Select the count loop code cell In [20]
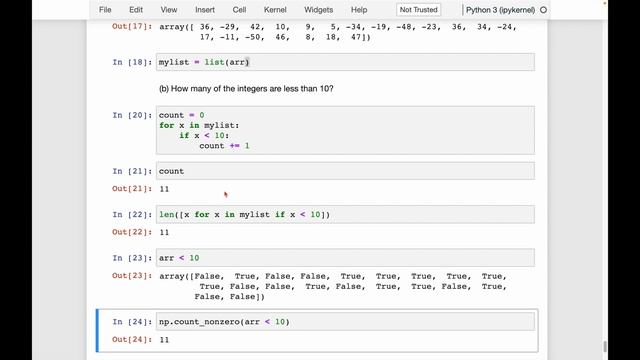Screen dimensions: 640x360 pyautogui.click(x=345, y=130)
